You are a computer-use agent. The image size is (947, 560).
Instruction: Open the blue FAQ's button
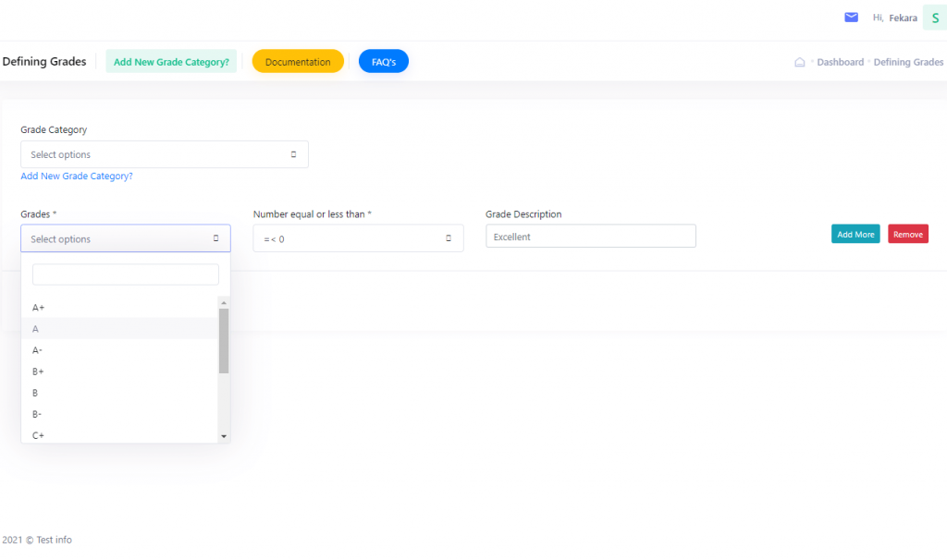coord(383,62)
